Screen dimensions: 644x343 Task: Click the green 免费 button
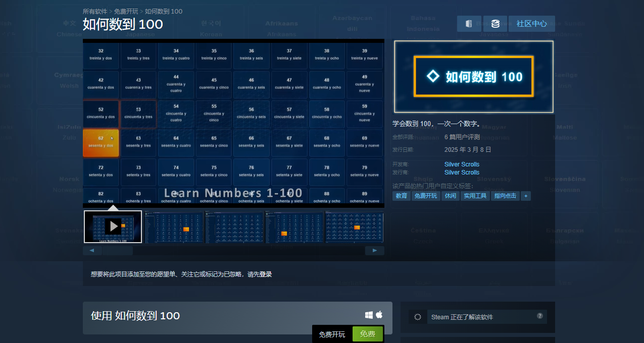tap(368, 334)
